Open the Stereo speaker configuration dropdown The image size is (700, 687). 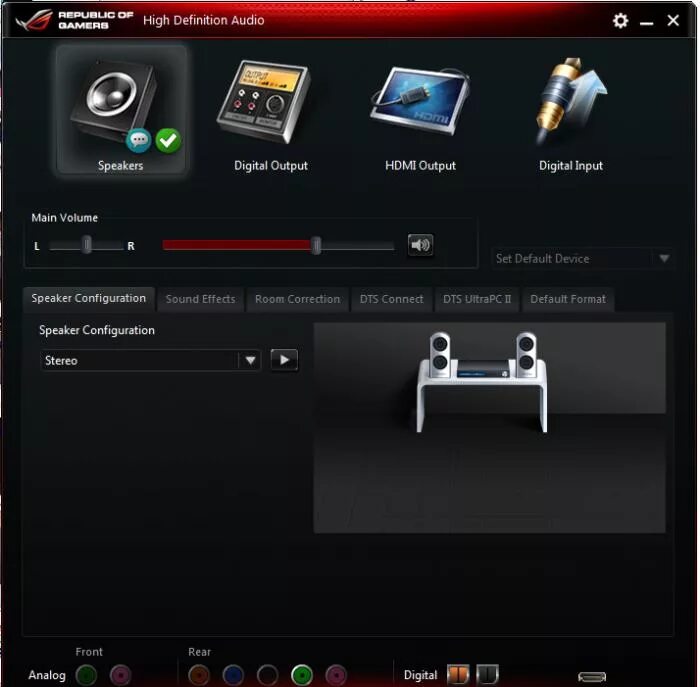click(150, 360)
